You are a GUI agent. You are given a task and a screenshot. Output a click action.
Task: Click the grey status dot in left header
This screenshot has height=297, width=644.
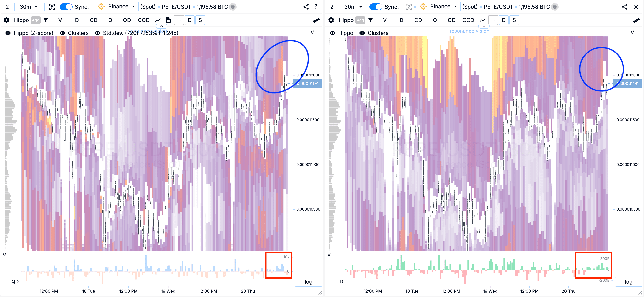pos(233,7)
